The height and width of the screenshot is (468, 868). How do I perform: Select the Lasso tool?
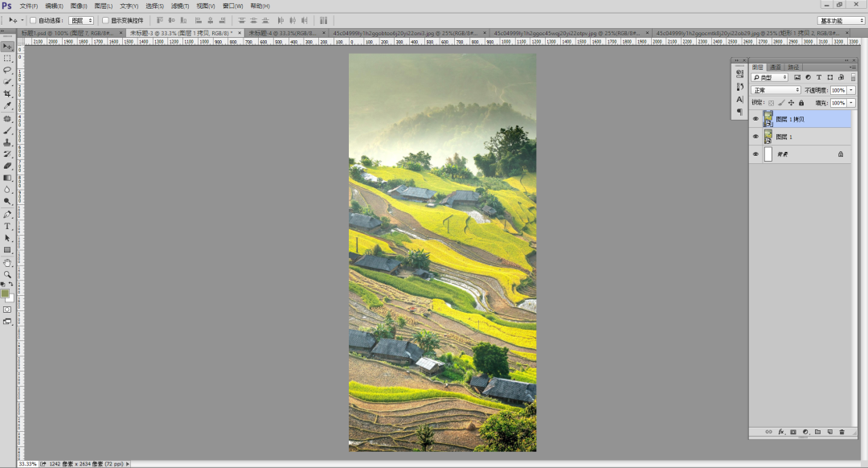pyautogui.click(x=7, y=70)
